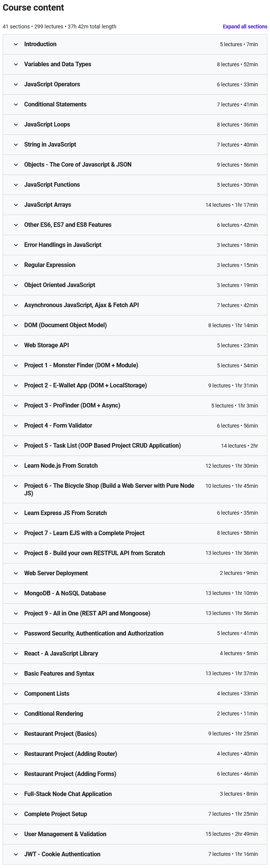Expand the Introduction section chevron
The width and height of the screenshot is (270, 868).
click(x=16, y=44)
